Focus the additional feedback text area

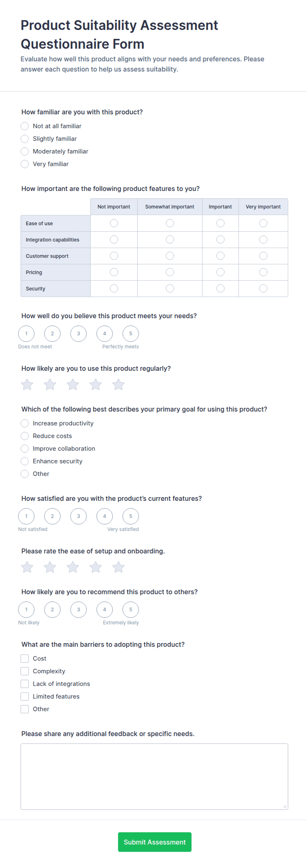coord(154,777)
